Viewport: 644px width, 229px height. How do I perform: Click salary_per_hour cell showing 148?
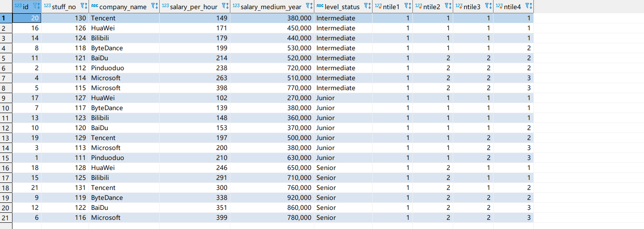pos(195,118)
